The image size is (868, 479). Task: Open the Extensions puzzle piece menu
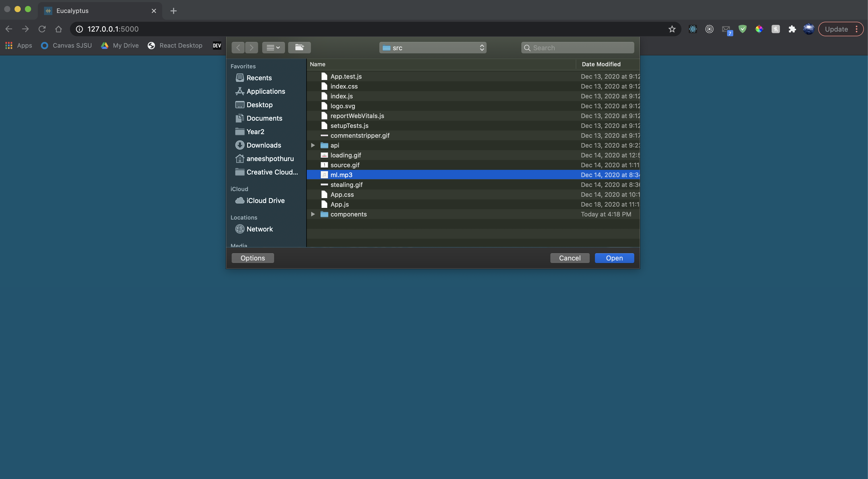(x=792, y=29)
